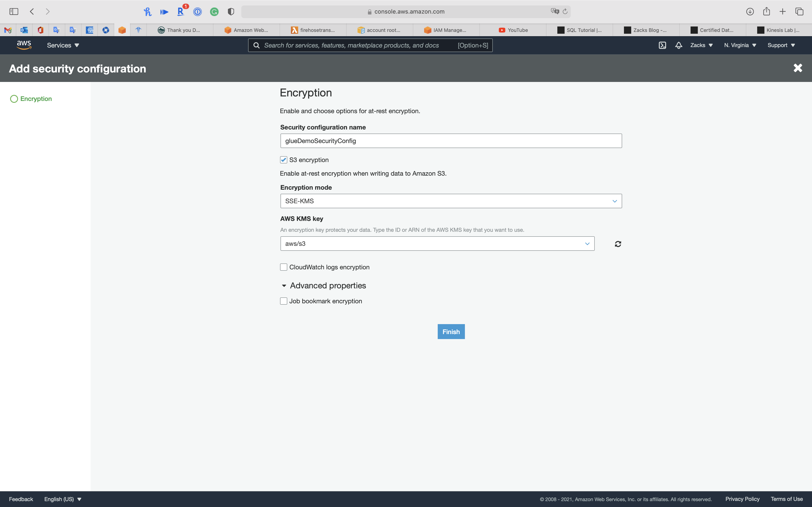Click Safari's page reload icon
Image resolution: width=812 pixels, height=507 pixels.
565,12
